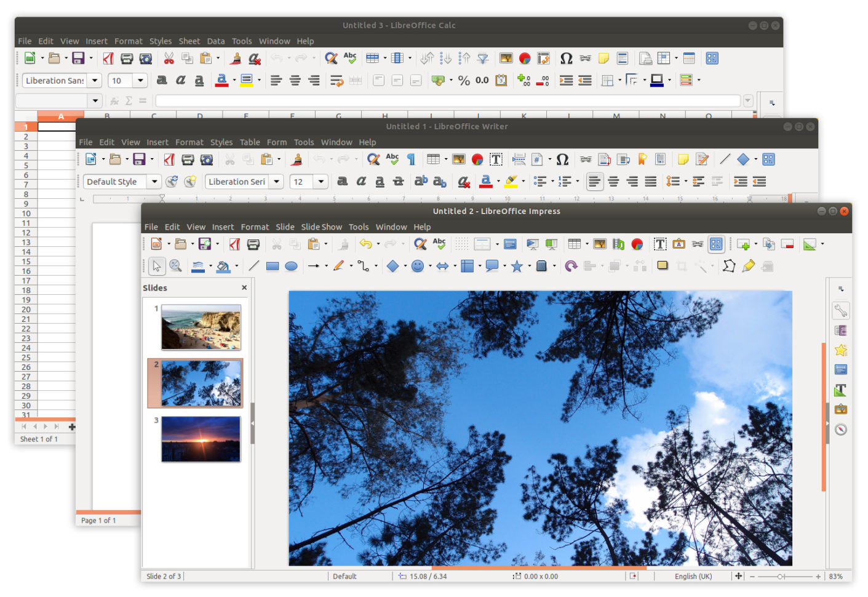
Task: Open the Data menu in Calc
Action: (x=216, y=41)
